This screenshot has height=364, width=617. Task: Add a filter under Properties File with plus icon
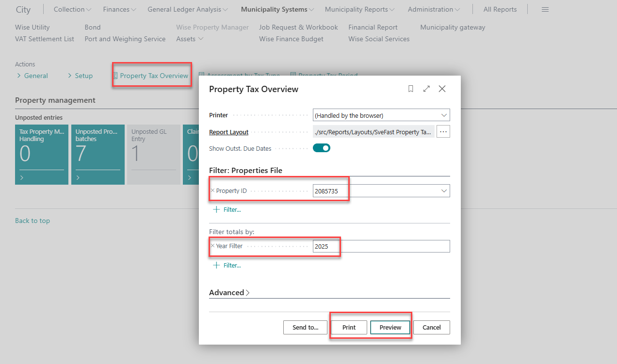(227, 210)
